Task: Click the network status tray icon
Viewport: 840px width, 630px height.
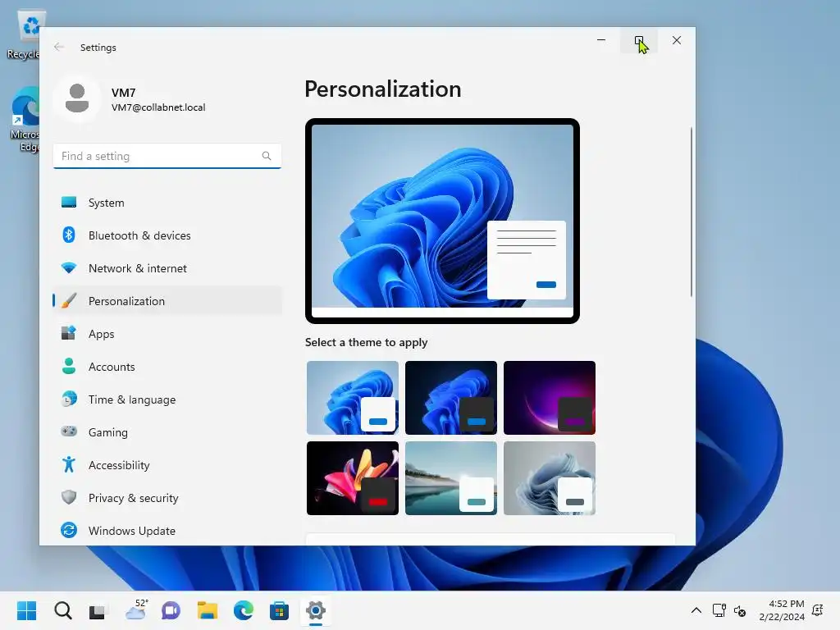Action: coord(719,610)
